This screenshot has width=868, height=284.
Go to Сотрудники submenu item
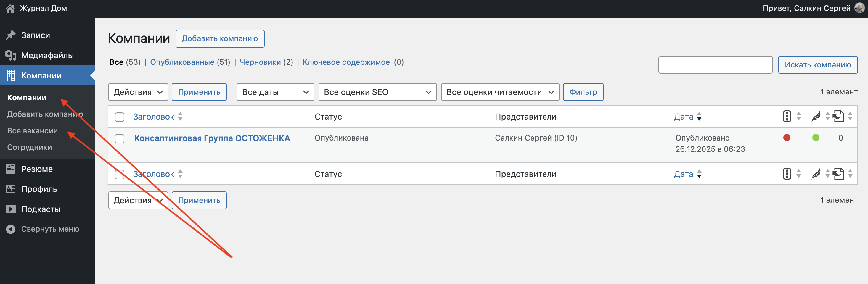pyautogui.click(x=30, y=147)
